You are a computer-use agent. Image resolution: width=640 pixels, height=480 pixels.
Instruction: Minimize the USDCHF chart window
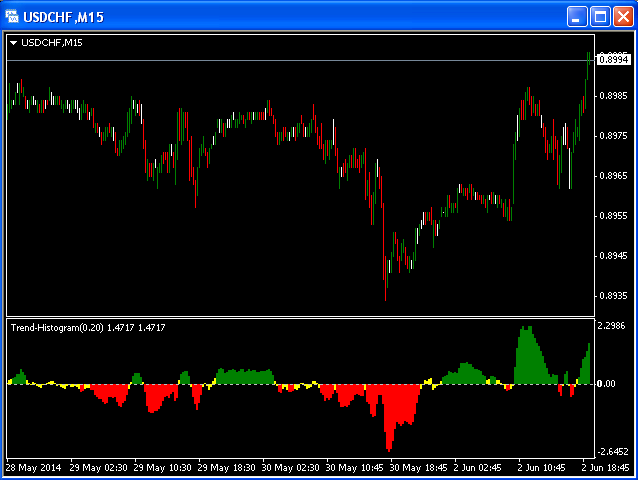pyautogui.click(x=577, y=17)
